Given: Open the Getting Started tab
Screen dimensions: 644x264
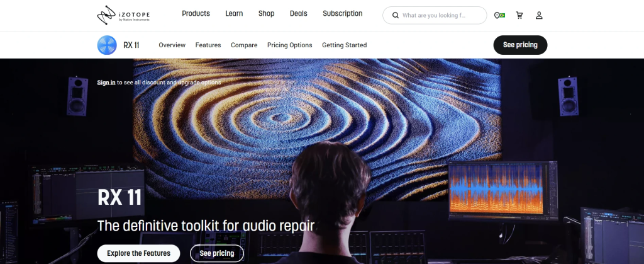Looking at the screenshot, I should click(x=344, y=45).
